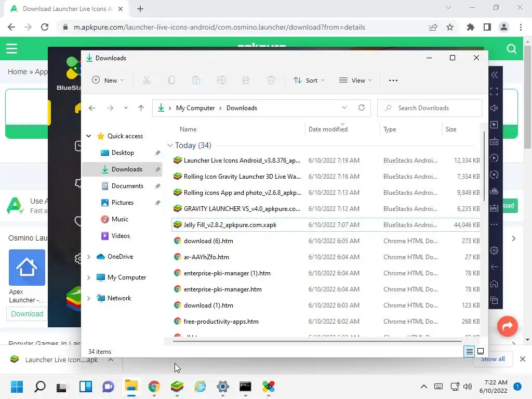532x399 pixels.
Task: Expand address bar history dropdown
Action: point(344,108)
